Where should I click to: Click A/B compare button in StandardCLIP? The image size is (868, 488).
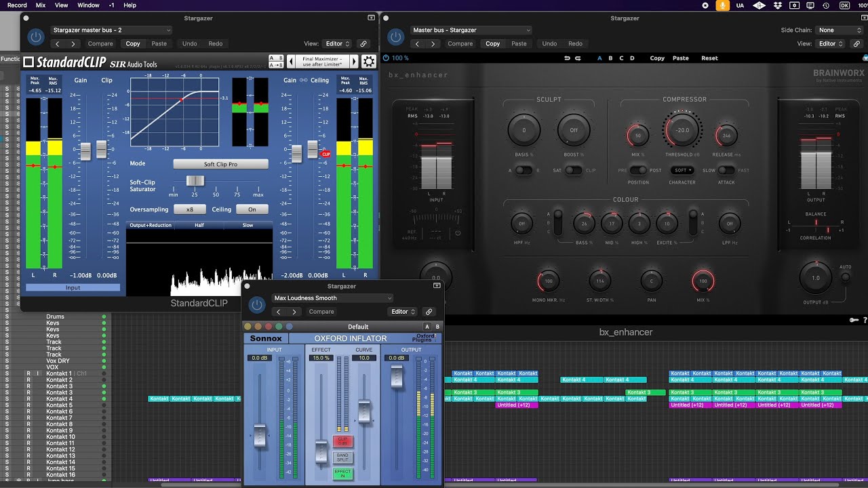click(x=276, y=58)
